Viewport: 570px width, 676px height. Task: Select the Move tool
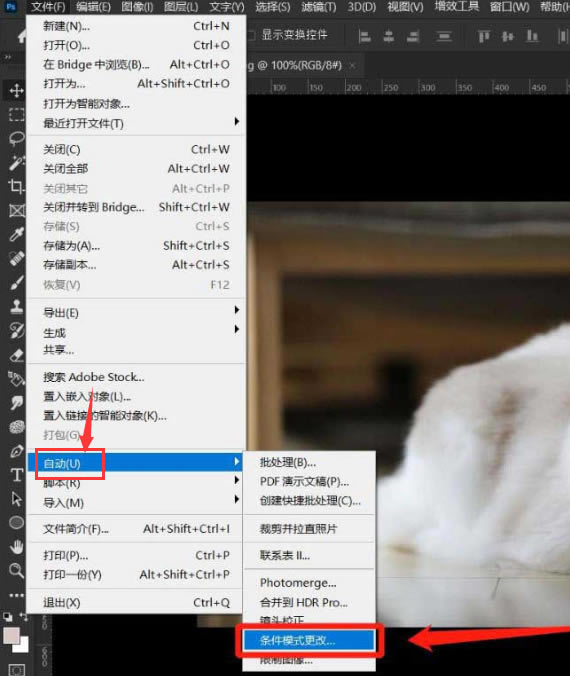tap(16, 91)
